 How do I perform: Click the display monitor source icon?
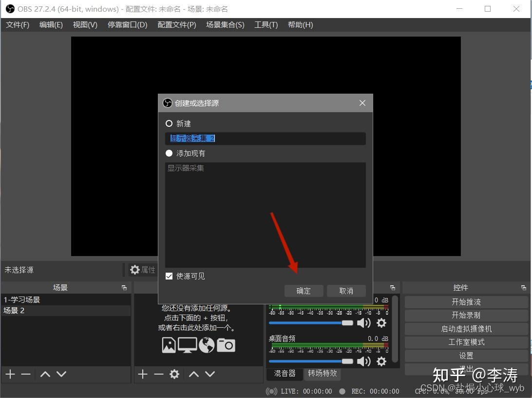(187, 345)
